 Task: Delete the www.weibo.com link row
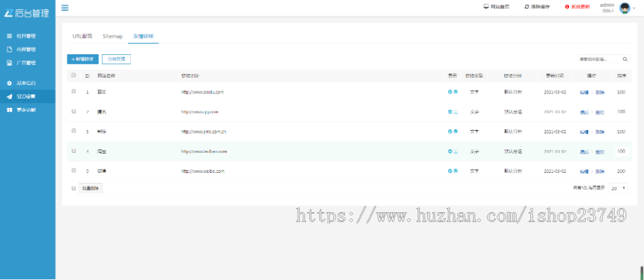[x=600, y=171]
